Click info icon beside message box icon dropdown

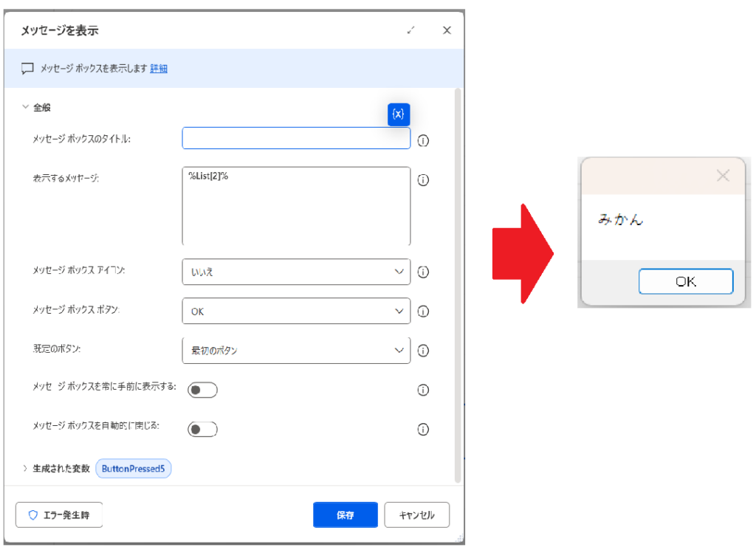423,272
